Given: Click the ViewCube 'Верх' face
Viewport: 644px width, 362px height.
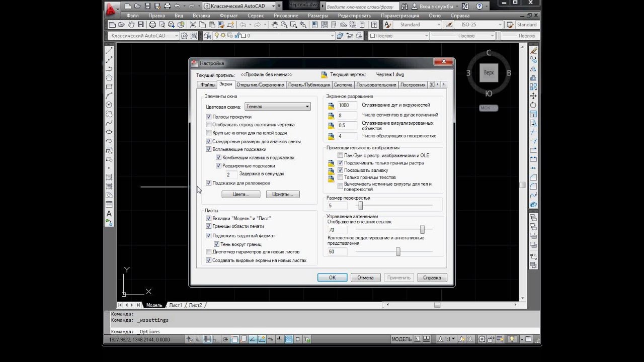Looking at the screenshot, I should pyautogui.click(x=489, y=72).
